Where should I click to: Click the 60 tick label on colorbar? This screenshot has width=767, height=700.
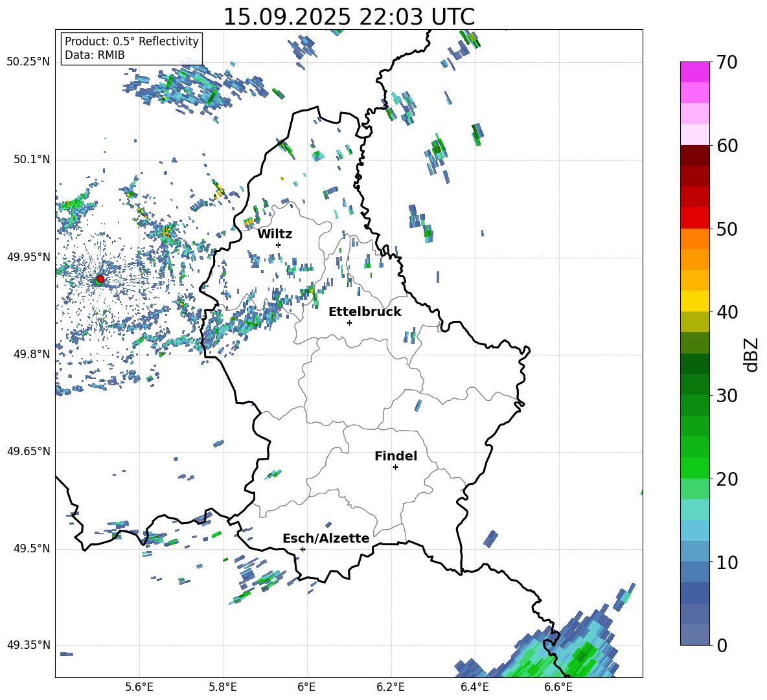point(727,146)
